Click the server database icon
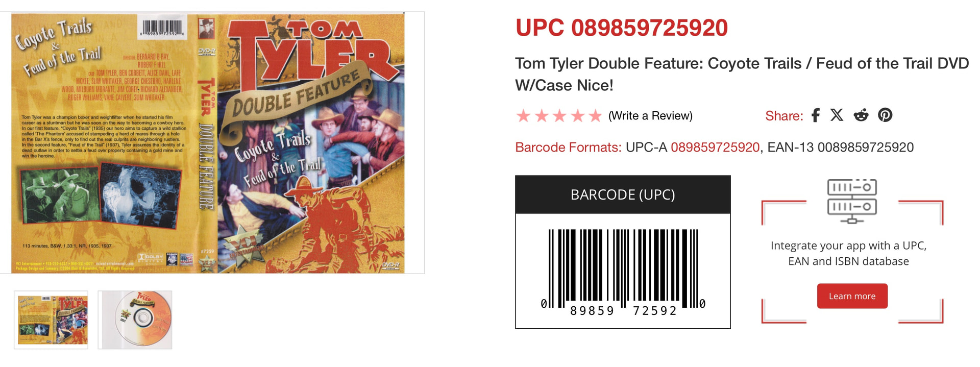This screenshot has height=367, width=980. coord(852,201)
